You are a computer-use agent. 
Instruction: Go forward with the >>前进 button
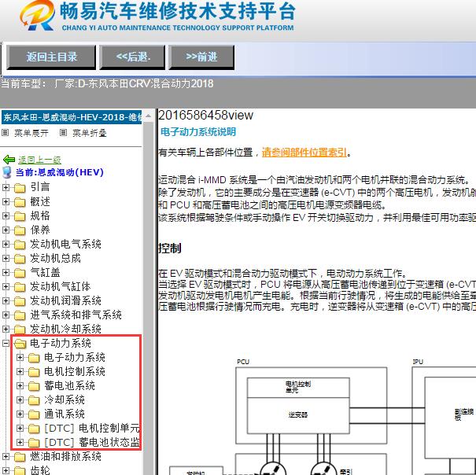(201, 57)
